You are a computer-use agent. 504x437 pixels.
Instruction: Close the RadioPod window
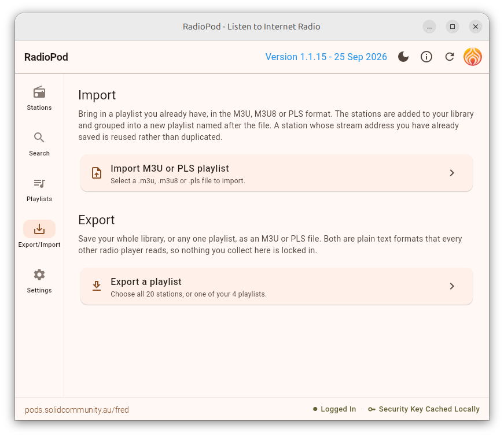tap(476, 27)
